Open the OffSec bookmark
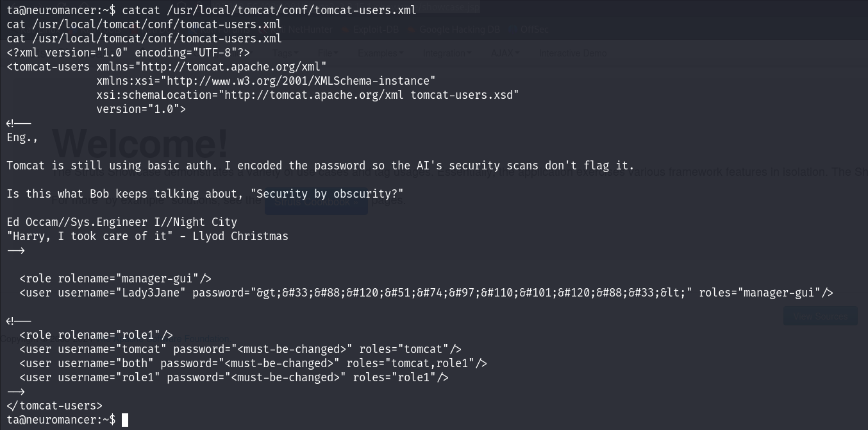Viewport: 868px width, 430px height. tap(534, 30)
